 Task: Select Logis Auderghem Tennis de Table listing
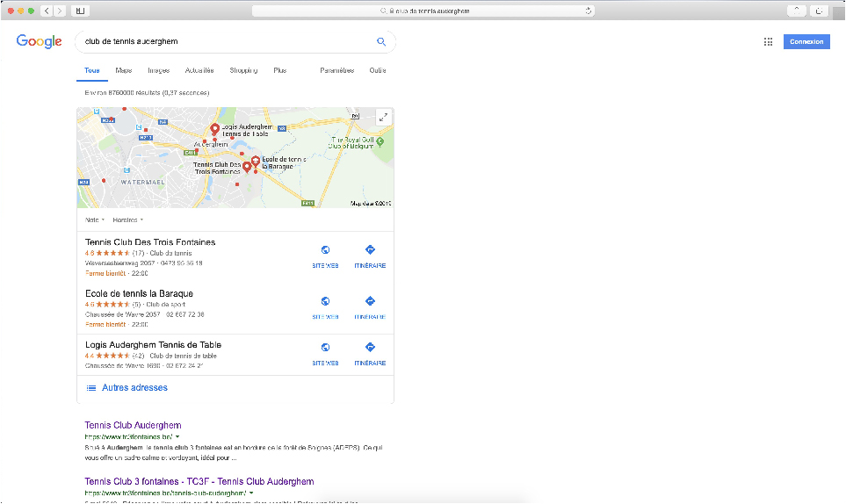(x=153, y=344)
